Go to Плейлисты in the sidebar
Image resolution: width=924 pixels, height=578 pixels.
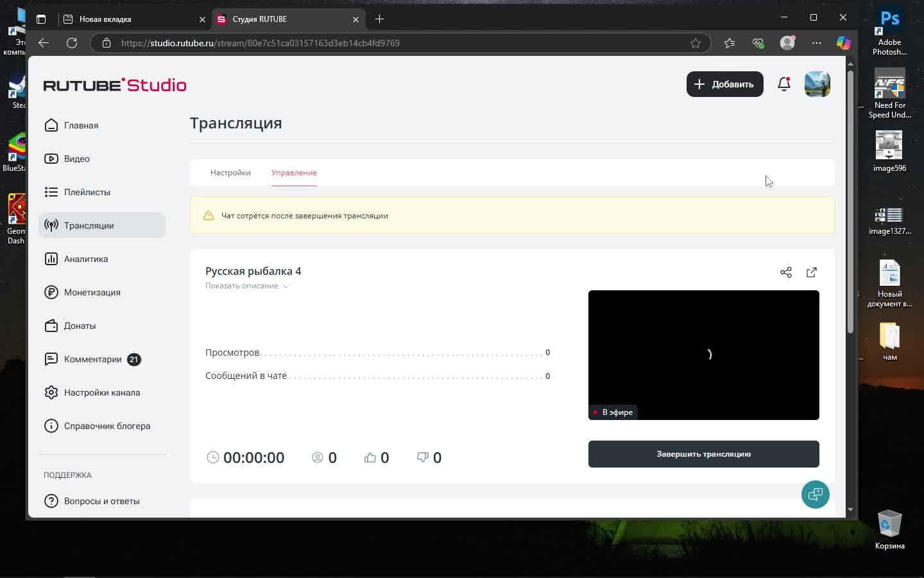pos(102,192)
